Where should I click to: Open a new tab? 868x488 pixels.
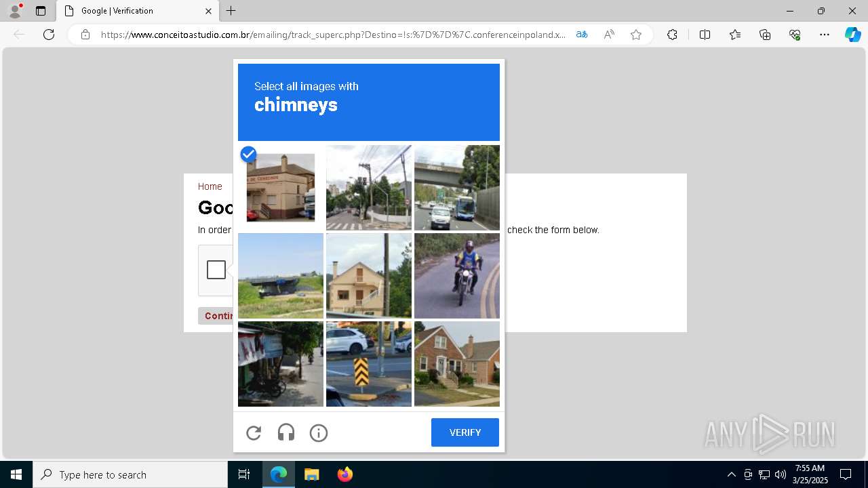point(231,11)
